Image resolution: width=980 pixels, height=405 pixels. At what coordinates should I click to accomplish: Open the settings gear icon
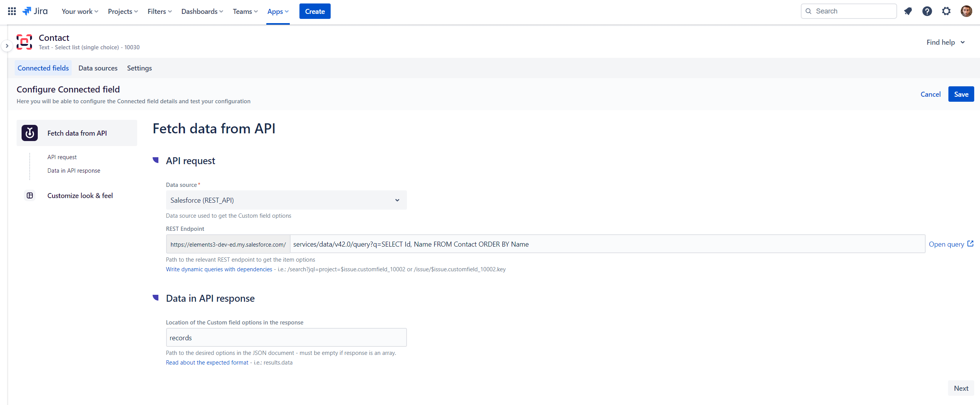pos(946,11)
